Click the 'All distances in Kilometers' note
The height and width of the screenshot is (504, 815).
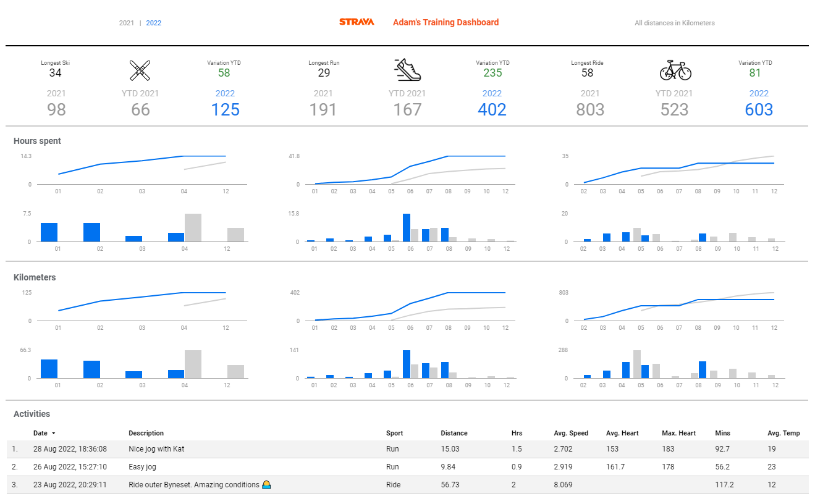(x=675, y=23)
